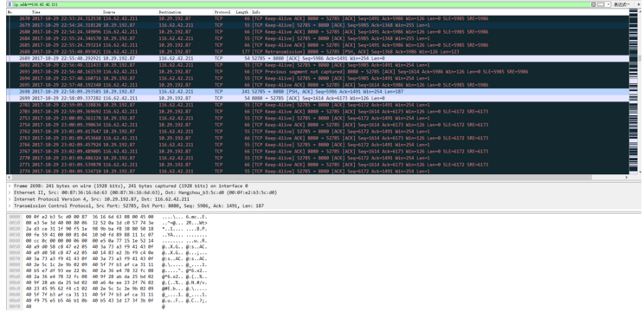The height and width of the screenshot is (319, 644).
Task: Select packet 2688 TCP Retransmission row
Action: coord(318,52)
